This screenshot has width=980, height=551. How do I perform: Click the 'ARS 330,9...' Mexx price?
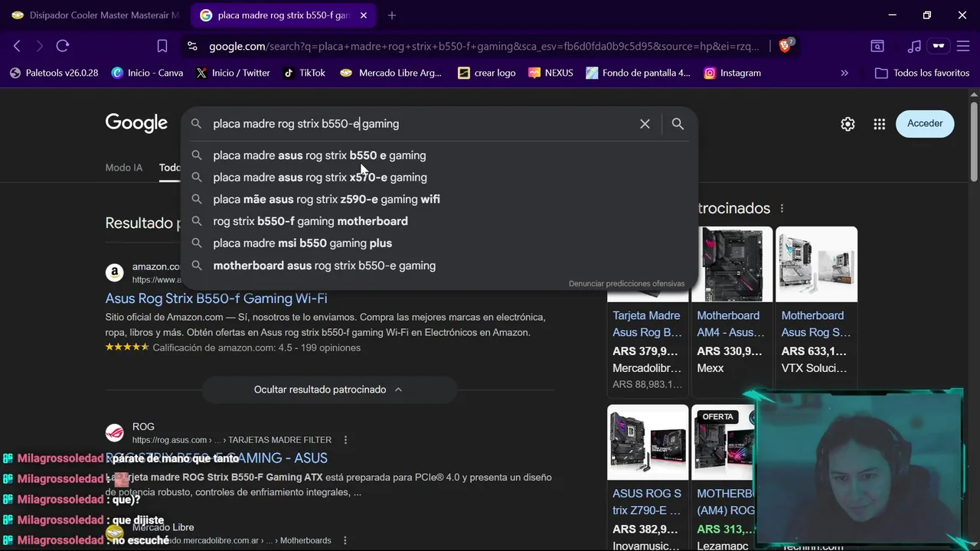tap(730, 351)
